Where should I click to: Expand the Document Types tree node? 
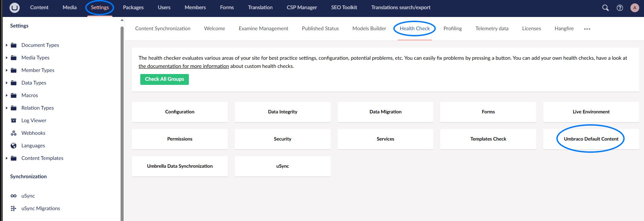(x=6, y=45)
